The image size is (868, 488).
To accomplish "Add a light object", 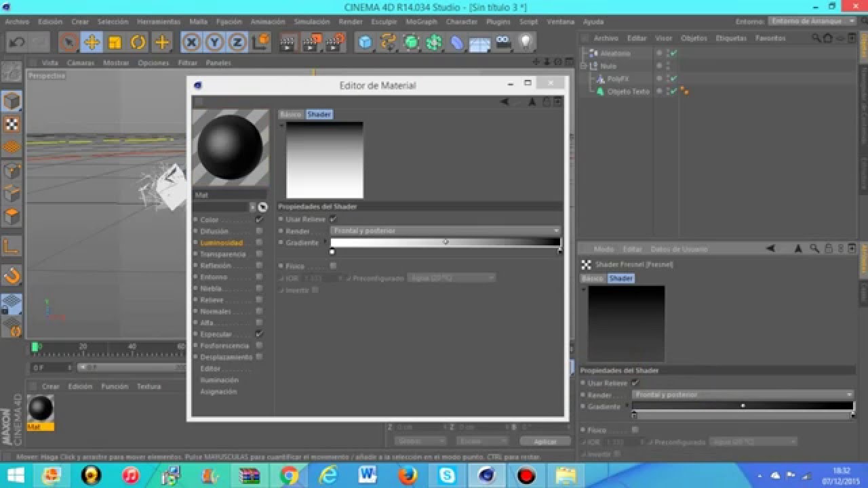I will point(525,43).
